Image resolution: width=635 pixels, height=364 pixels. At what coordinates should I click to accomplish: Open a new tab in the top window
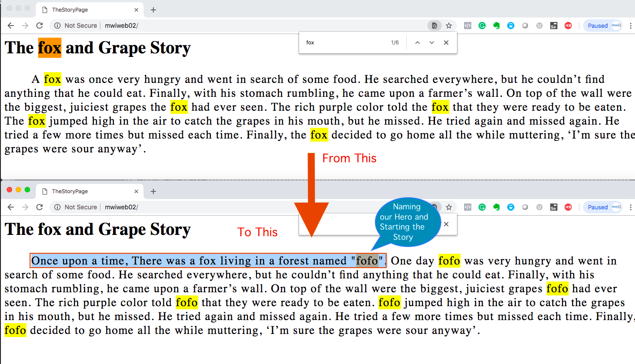pos(153,10)
